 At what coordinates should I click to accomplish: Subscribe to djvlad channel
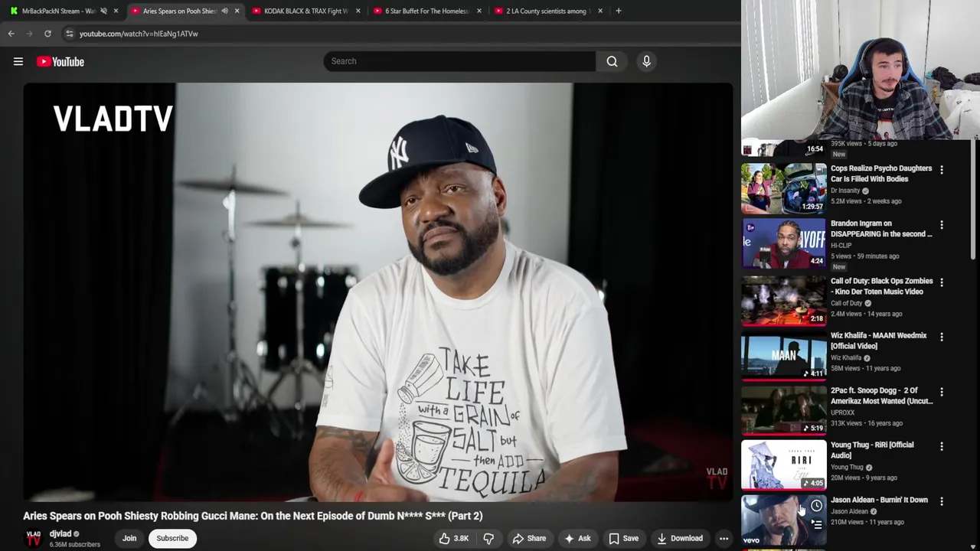(x=172, y=538)
